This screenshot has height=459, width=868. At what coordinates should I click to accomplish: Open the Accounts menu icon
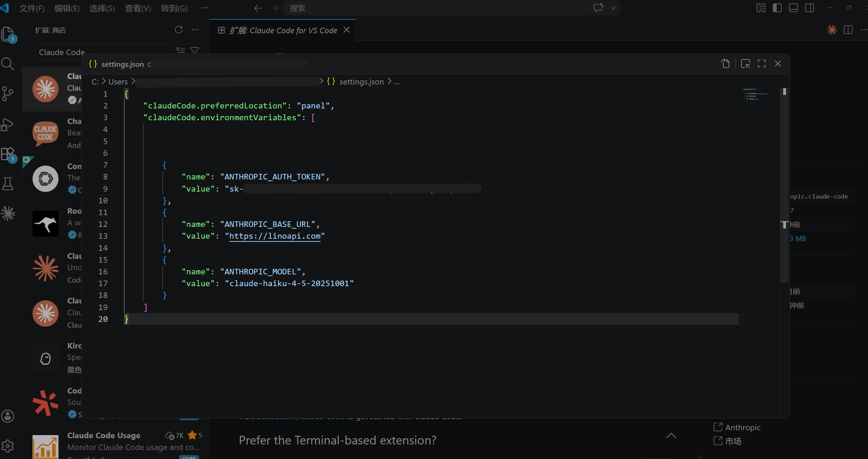(8, 416)
